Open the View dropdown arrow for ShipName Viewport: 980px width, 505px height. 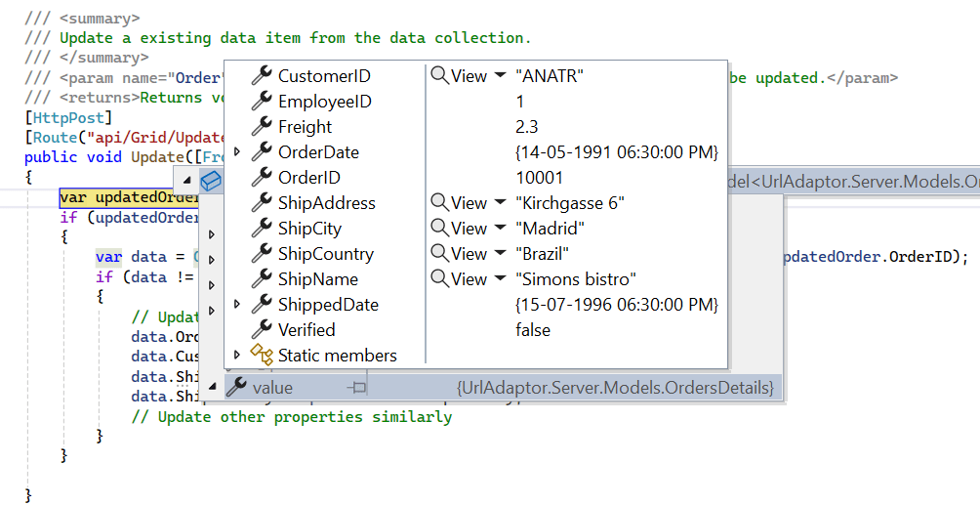(499, 279)
